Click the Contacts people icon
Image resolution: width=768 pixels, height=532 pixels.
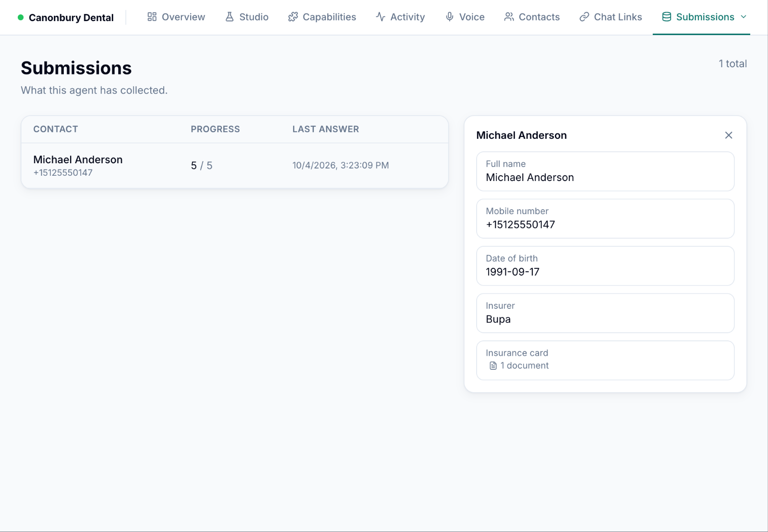pyautogui.click(x=509, y=17)
